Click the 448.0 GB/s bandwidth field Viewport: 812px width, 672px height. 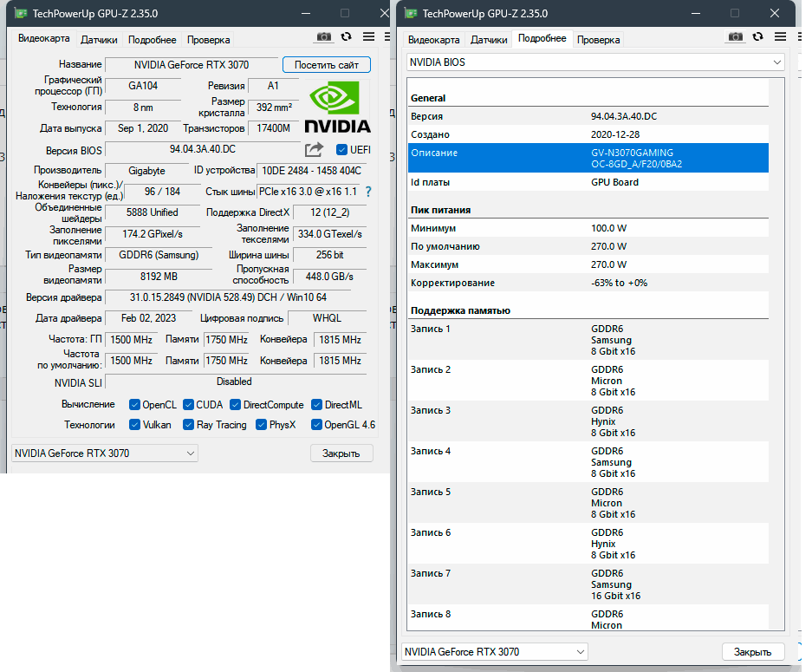[x=329, y=276]
